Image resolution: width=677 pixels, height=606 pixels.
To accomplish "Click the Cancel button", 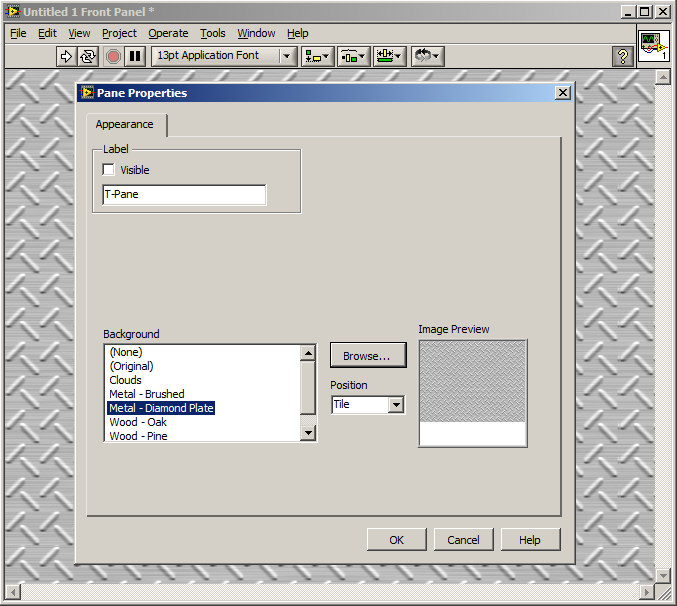I will click(463, 540).
